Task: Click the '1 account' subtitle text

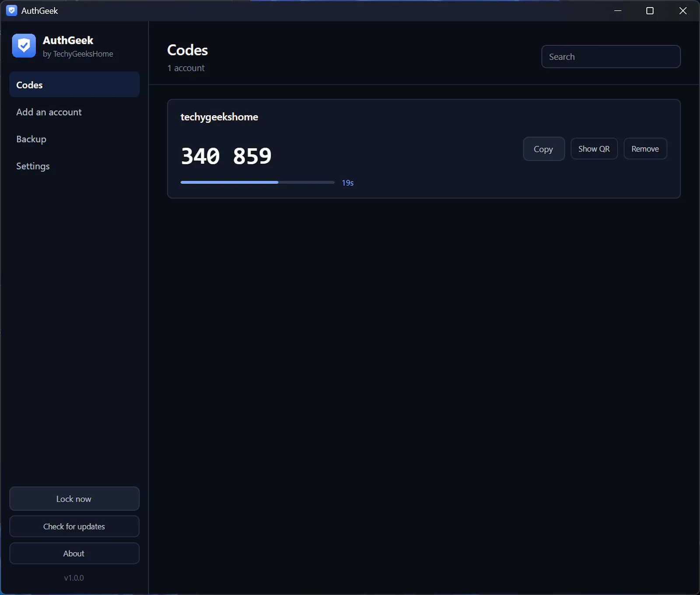Action: click(186, 68)
